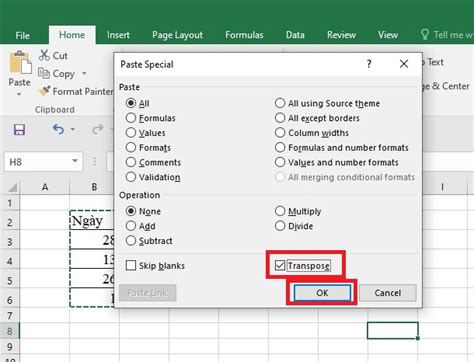
Task: Click the Save floppy disk icon
Action: (x=19, y=129)
